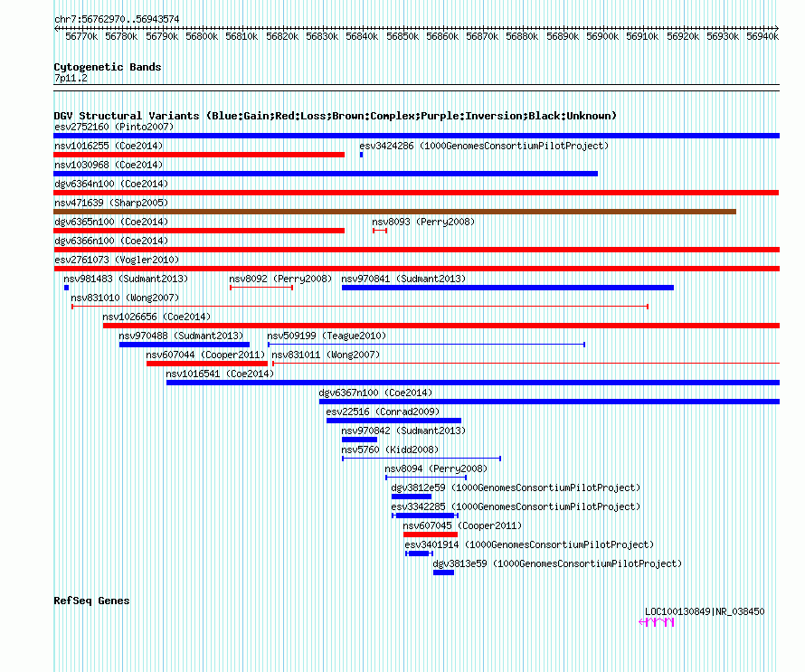The image size is (805, 672).
Task: Select the blue dgv3812e59 bar
Action: click(x=412, y=497)
